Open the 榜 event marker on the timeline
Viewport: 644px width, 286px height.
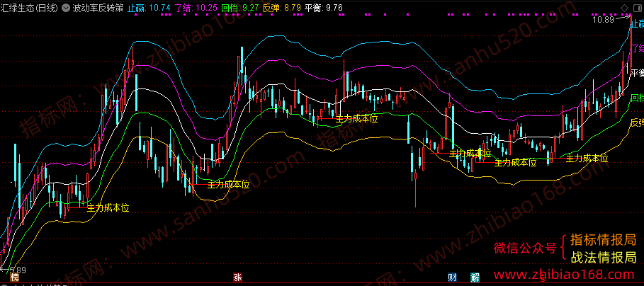(15, 277)
